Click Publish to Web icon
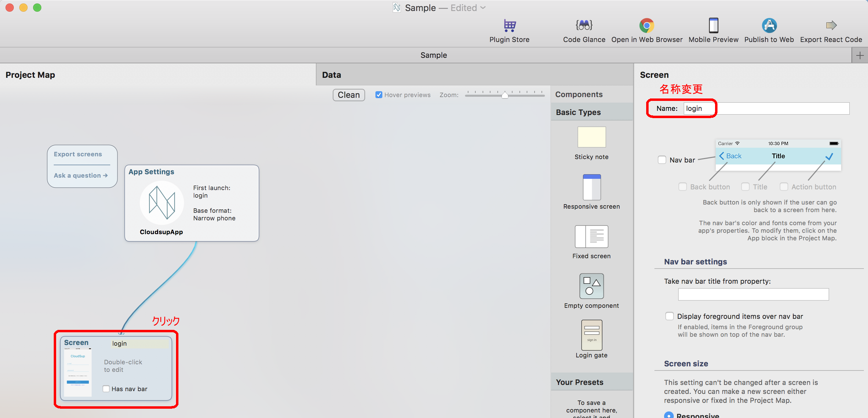Viewport: 868px width, 418px height. (x=769, y=25)
